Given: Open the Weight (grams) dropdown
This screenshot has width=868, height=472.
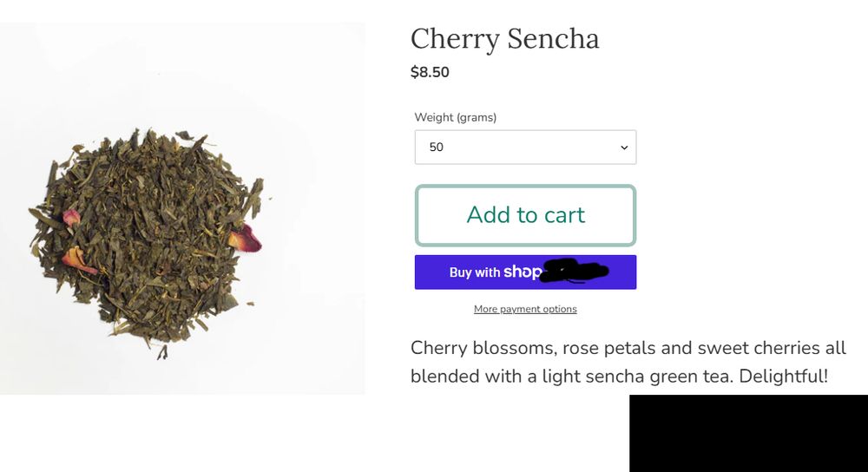Looking at the screenshot, I should tap(525, 147).
